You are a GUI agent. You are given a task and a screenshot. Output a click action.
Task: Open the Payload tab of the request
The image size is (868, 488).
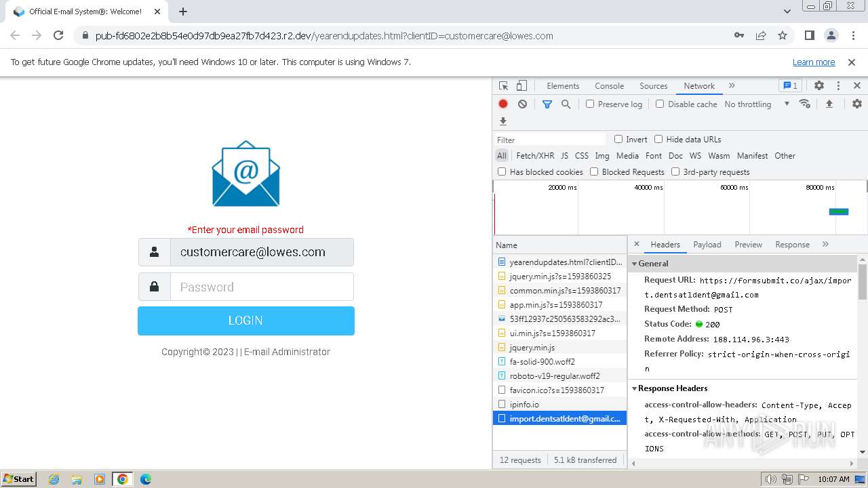coord(707,244)
